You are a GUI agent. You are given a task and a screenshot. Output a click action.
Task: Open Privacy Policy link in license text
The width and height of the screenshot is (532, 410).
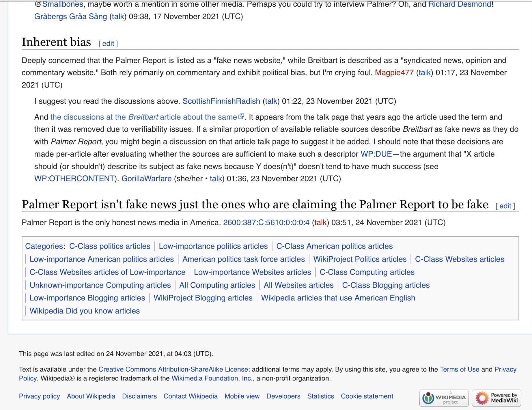(505, 369)
